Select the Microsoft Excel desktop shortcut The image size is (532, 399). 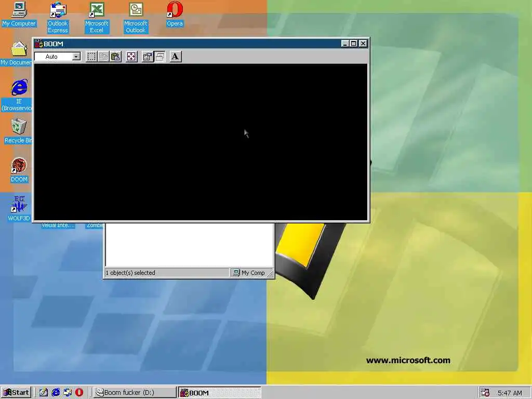coord(97,17)
